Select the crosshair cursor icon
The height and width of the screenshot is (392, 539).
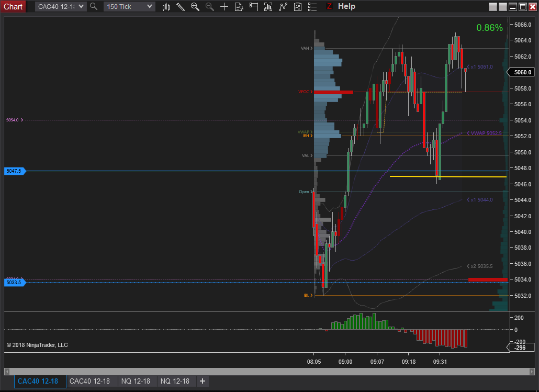pos(224,6)
